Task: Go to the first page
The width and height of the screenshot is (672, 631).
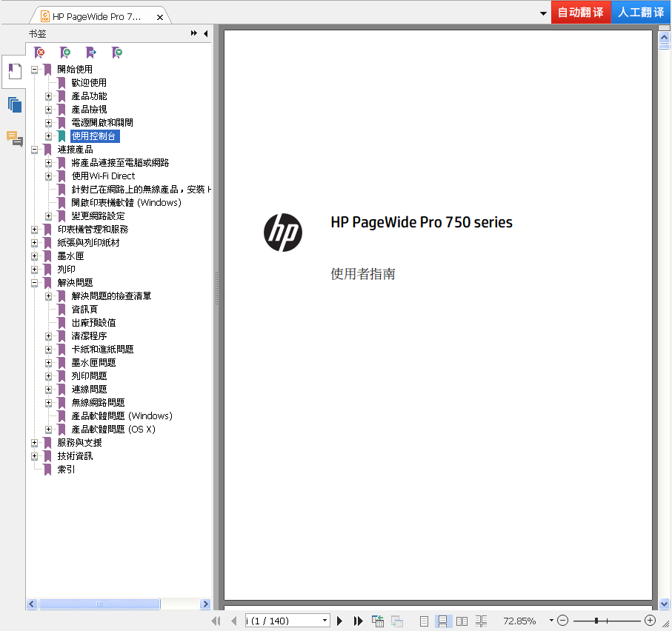Action: click(216, 621)
